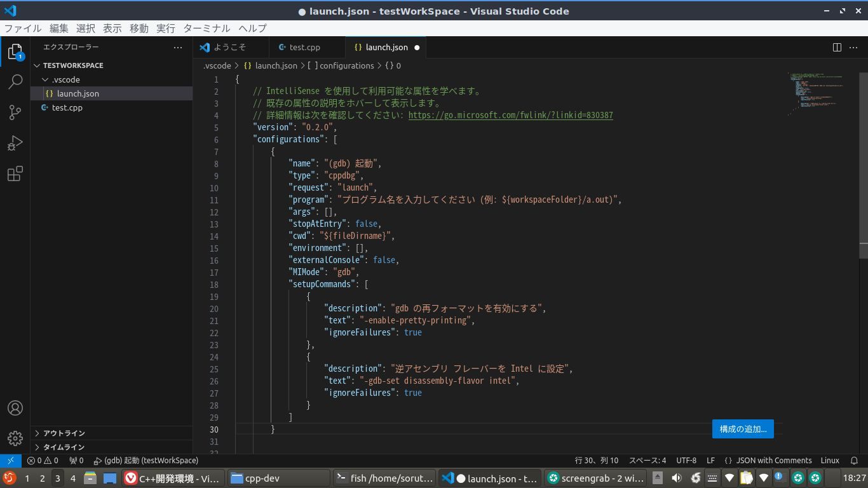Open the Manage gear menu
The image size is (868, 488).
tap(15, 438)
